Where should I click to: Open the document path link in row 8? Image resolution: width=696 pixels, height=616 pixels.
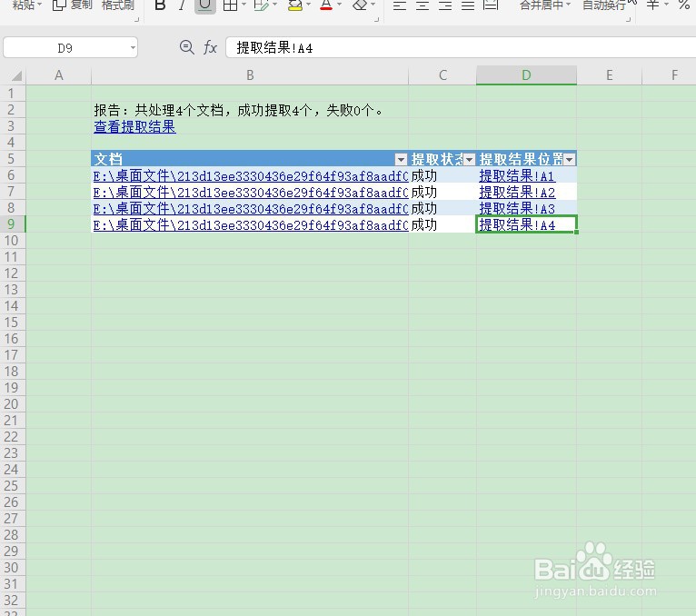click(251, 209)
